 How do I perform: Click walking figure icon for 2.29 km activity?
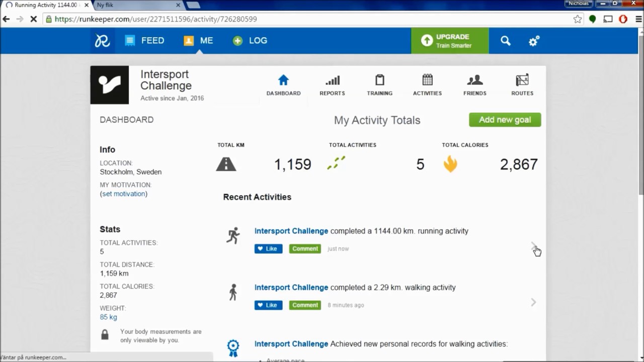tap(233, 292)
